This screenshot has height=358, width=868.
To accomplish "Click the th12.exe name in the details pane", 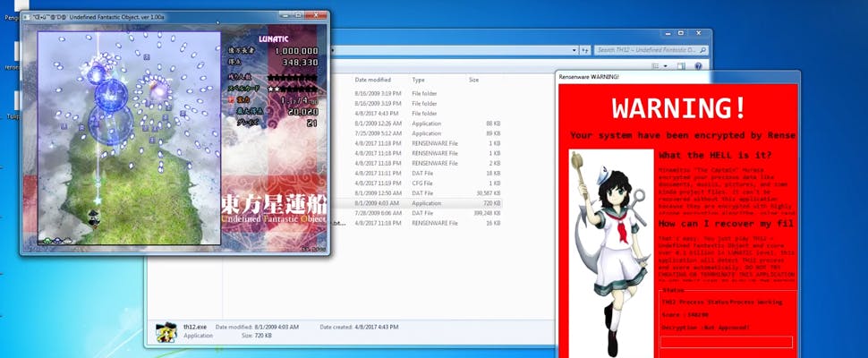I will [195, 327].
